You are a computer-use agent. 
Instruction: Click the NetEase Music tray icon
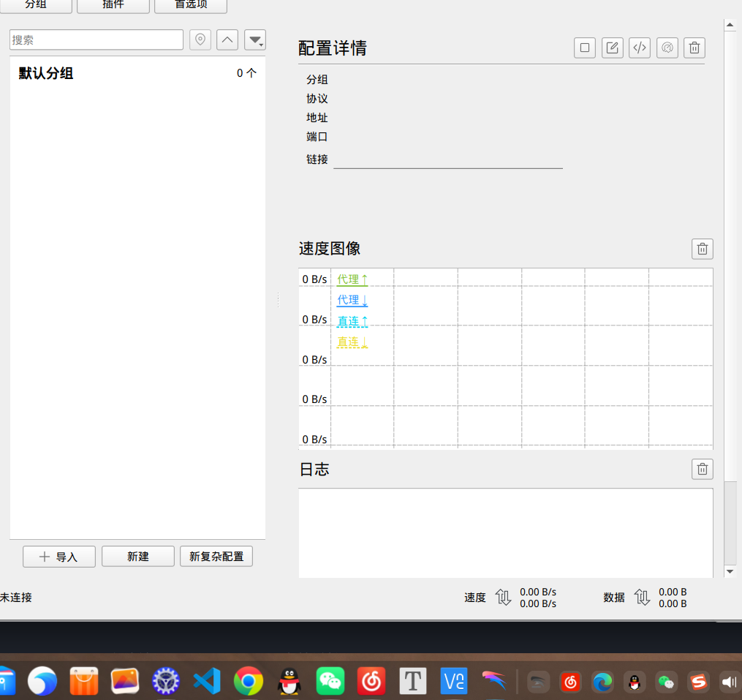coord(571,682)
